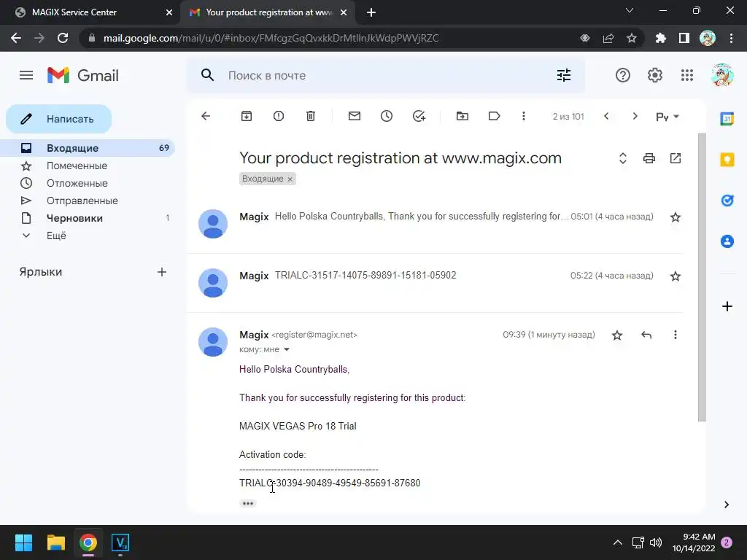Open the input tools language dropdown
Viewport: 747px width, 560px height.
coord(667,117)
